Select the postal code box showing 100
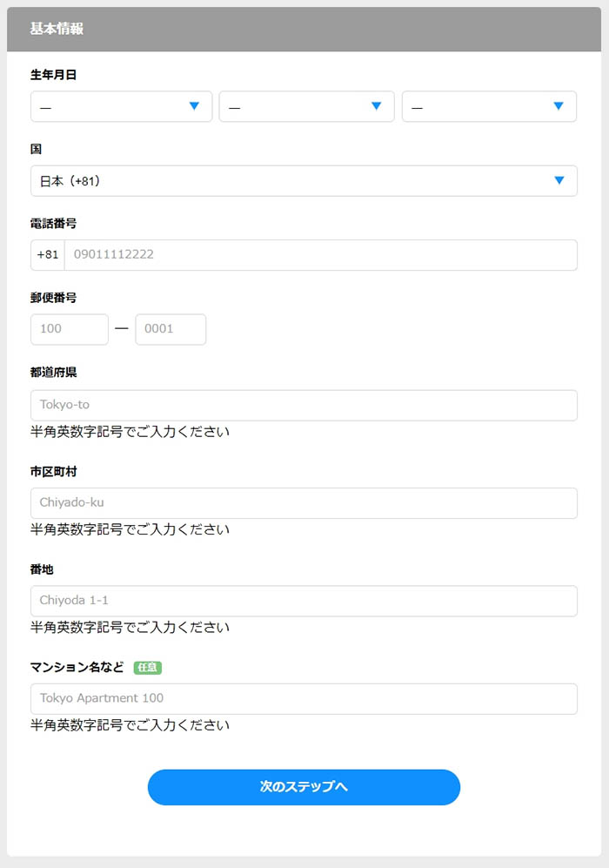 69,329
